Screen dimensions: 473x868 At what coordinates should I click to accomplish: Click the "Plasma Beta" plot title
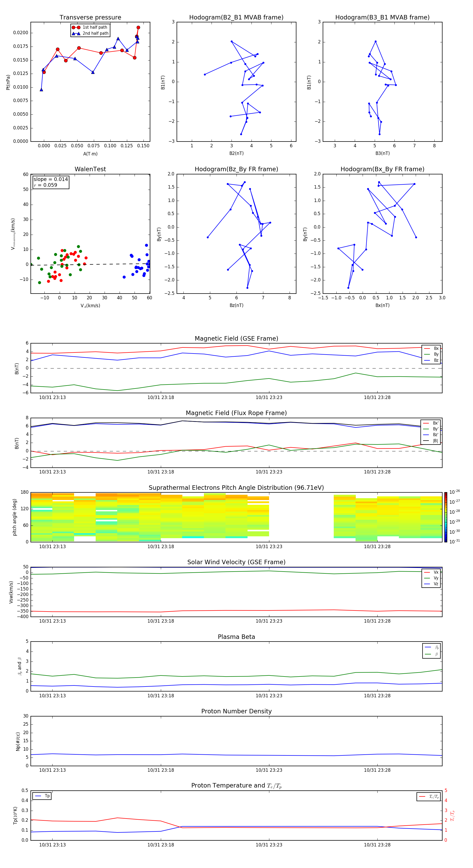[x=236, y=637]
